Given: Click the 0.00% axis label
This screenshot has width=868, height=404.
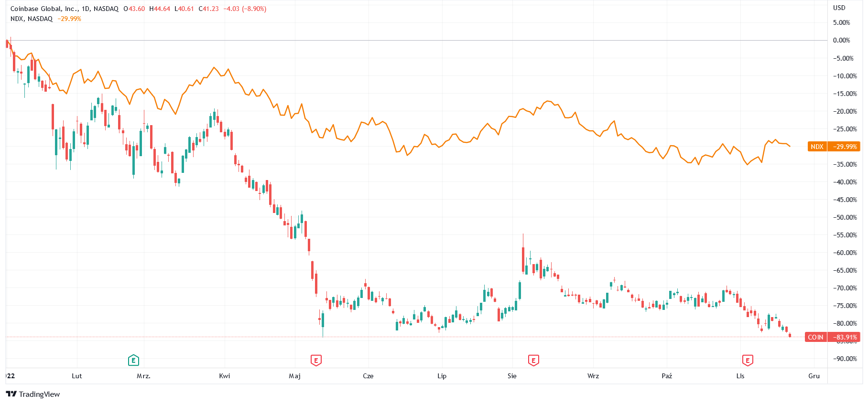Looking at the screenshot, I should [x=841, y=40].
